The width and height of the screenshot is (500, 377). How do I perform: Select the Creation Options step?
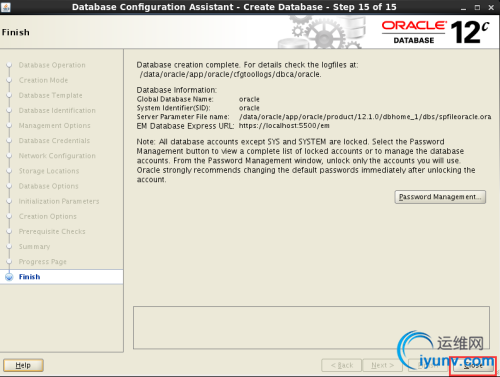(47, 216)
